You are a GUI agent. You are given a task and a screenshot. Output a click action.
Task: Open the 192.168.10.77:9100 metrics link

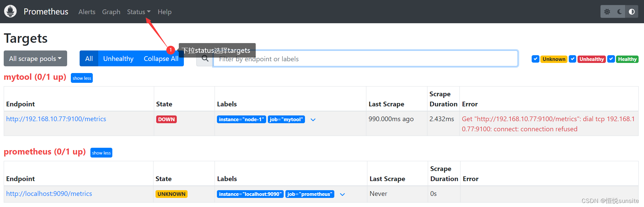pyautogui.click(x=56, y=119)
